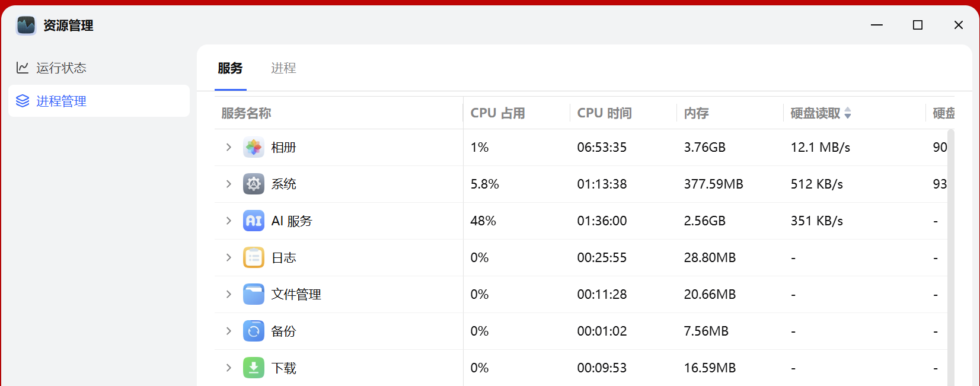Click the AI 服务 name text

(292, 221)
